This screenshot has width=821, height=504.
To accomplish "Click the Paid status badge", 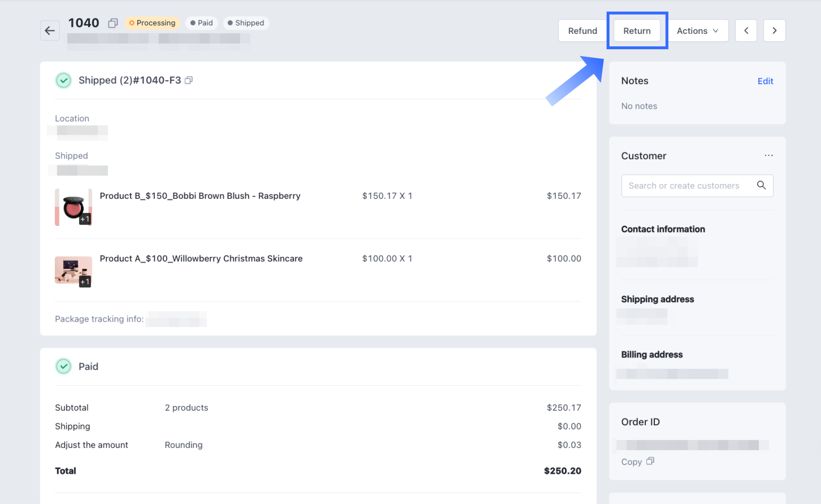I will pos(202,23).
